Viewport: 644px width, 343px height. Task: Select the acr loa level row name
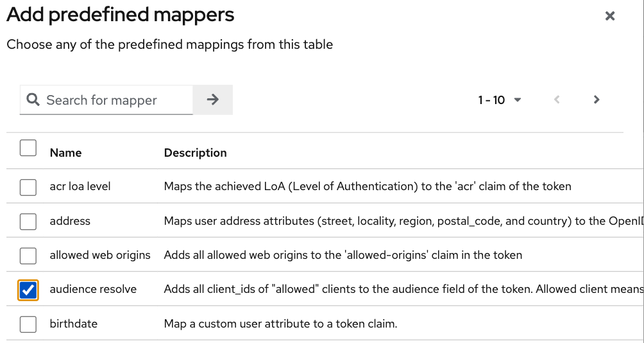coord(80,186)
